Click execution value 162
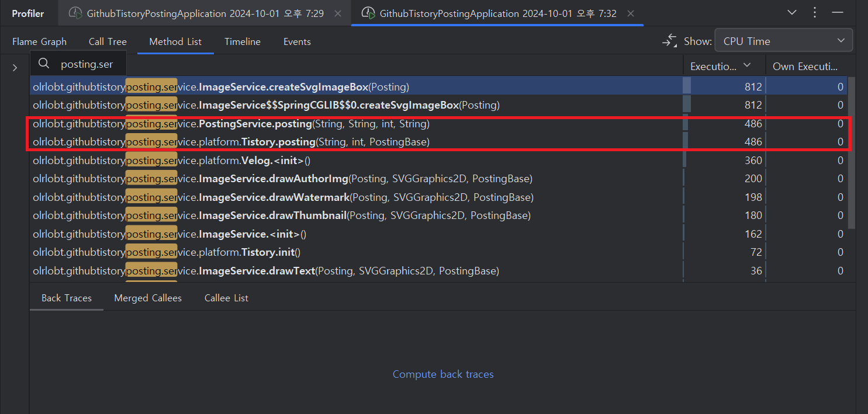 pos(753,234)
